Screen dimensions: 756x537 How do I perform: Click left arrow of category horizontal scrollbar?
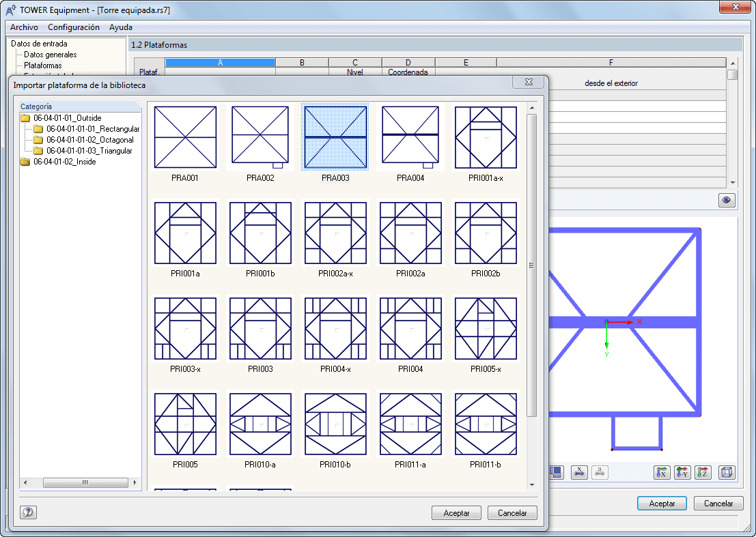coord(25,482)
